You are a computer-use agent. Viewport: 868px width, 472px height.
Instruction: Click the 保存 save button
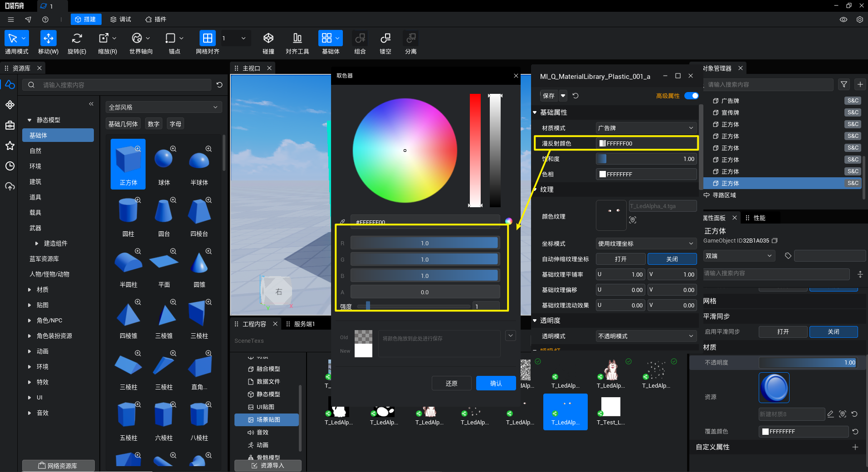[x=549, y=96]
